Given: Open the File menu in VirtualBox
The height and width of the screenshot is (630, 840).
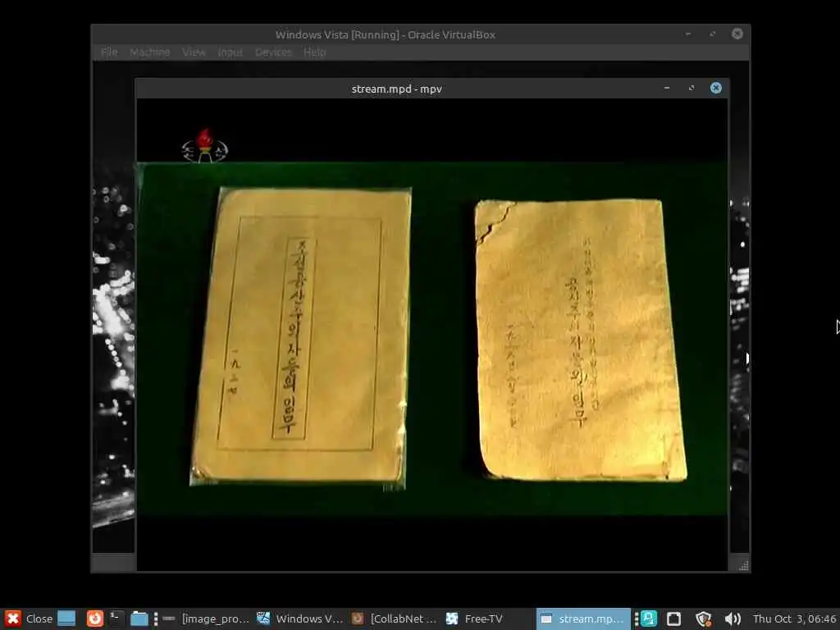Looking at the screenshot, I should click(109, 52).
